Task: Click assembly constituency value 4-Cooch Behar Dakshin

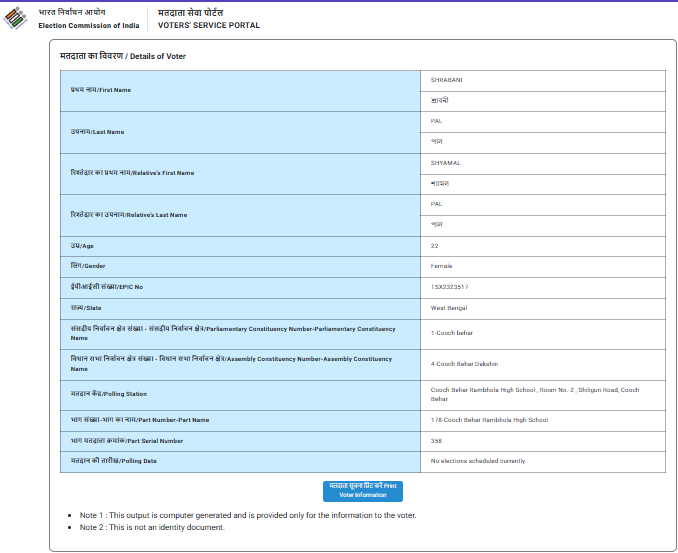Action: (464, 364)
